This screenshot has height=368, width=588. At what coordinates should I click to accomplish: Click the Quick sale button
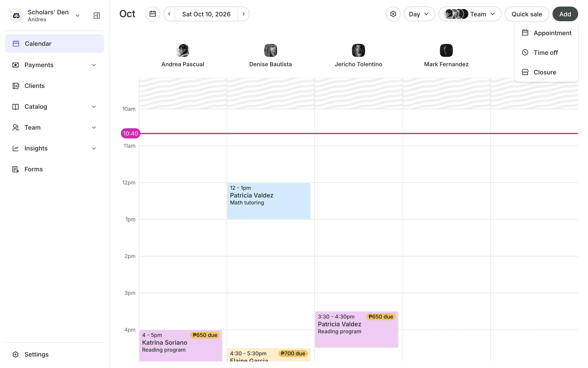click(527, 14)
